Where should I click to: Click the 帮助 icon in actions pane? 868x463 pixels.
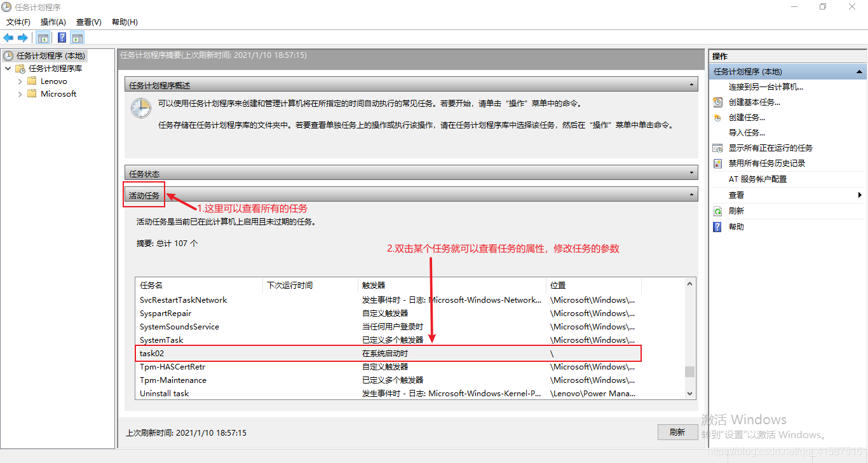click(717, 226)
